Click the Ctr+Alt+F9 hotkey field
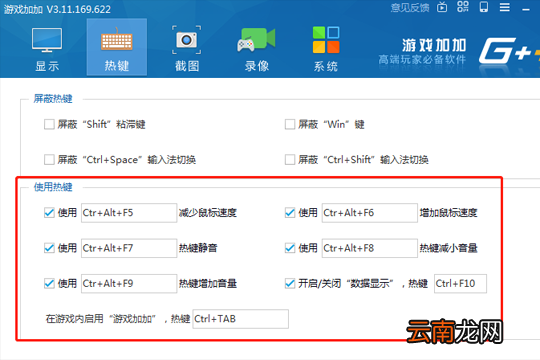Image resolution: width=540 pixels, height=360 pixels. [x=129, y=284]
